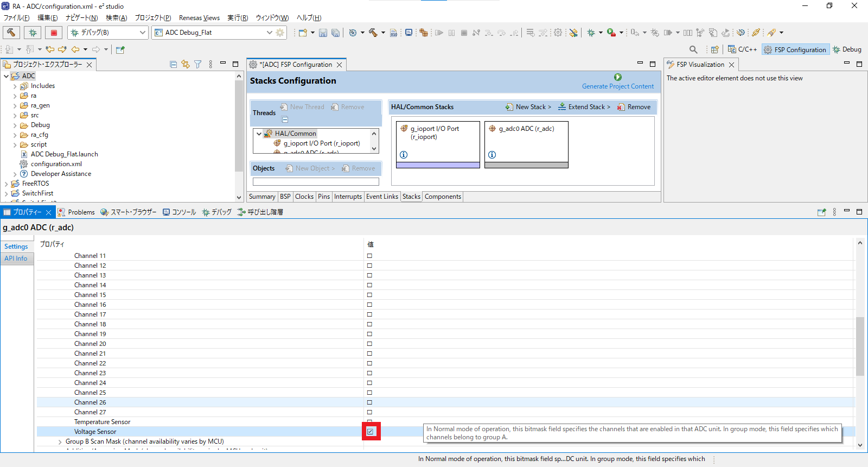
Task: Click the red Stop launch button
Action: (x=54, y=33)
